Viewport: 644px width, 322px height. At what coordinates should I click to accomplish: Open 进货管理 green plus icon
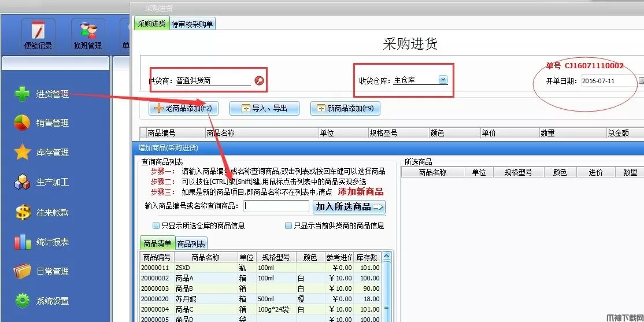pyautogui.click(x=22, y=94)
